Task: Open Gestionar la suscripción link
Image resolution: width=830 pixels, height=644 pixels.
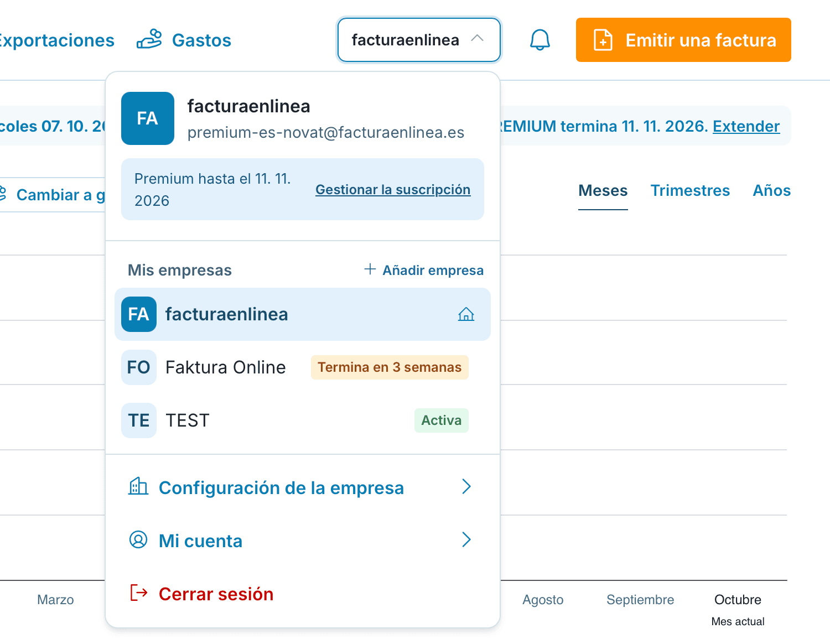Action: click(393, 189)
